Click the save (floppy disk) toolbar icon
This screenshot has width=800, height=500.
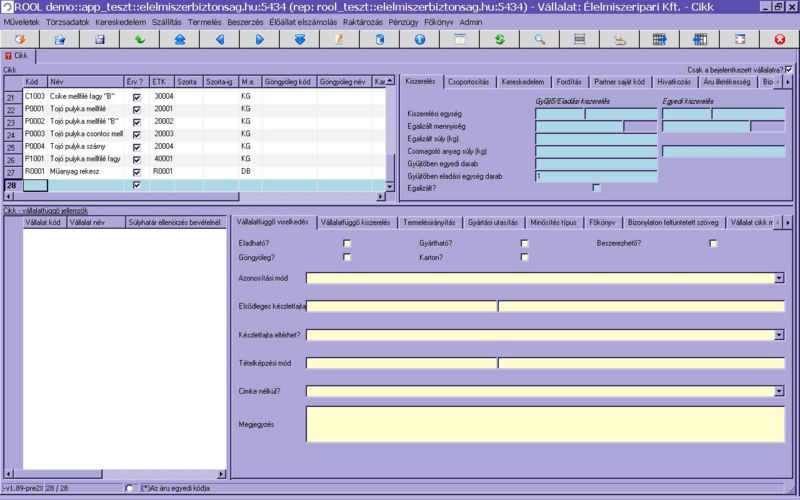coord(99,39)
